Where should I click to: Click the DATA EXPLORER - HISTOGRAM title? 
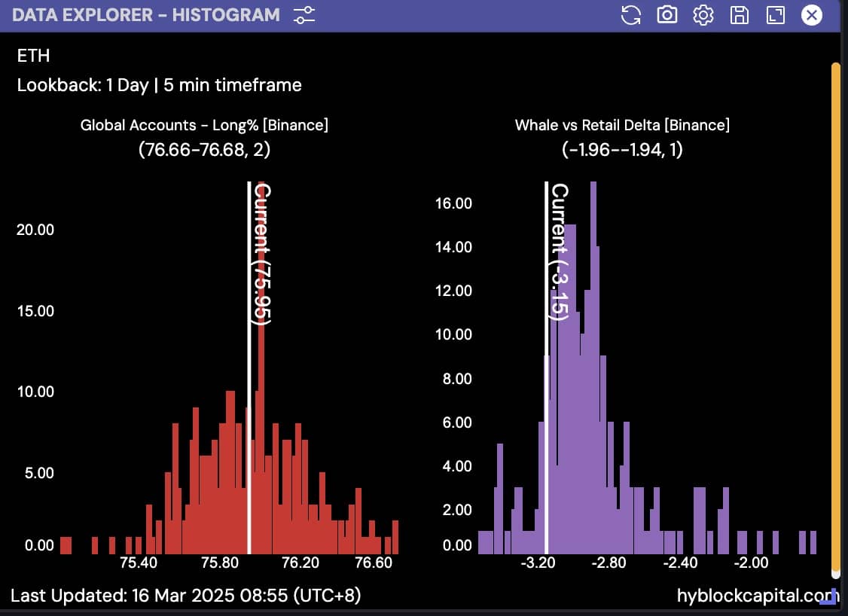tap(146, 15)
